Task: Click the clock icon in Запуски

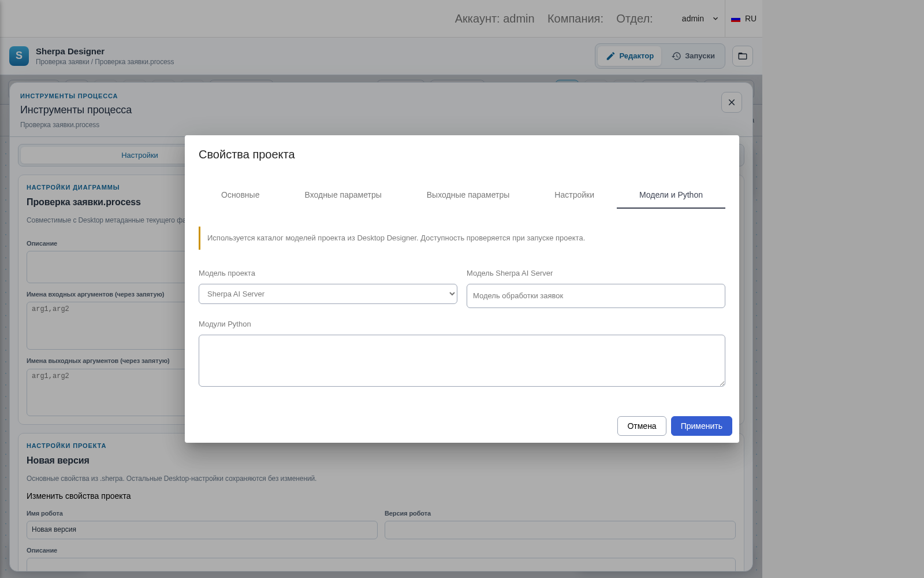Action: click(x=676, y=56)
